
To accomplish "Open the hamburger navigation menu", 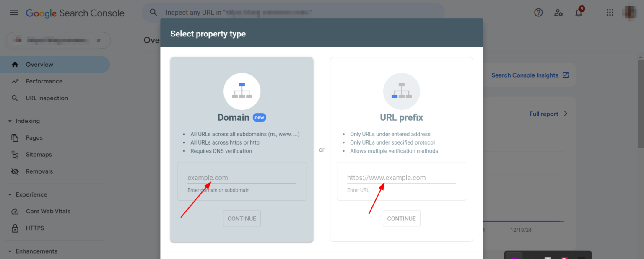I will click(14, 12).
